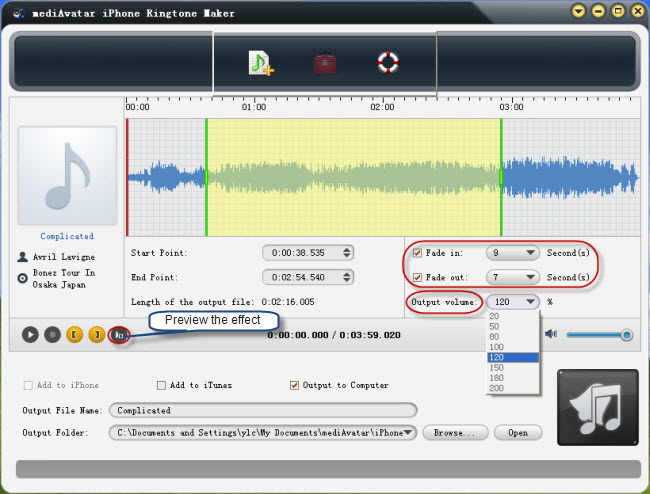Click the End Point time field

[308, 277]
